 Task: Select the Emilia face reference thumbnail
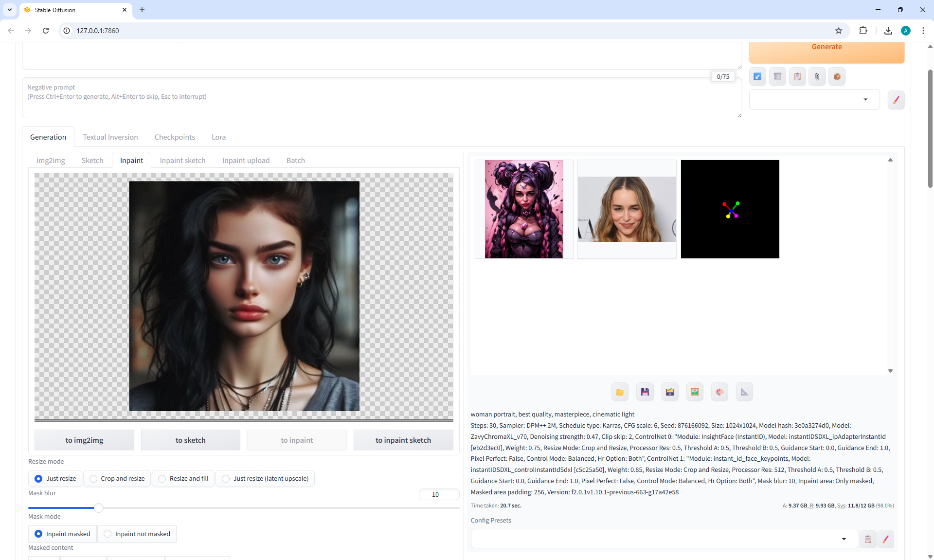[x=627, y=209]
